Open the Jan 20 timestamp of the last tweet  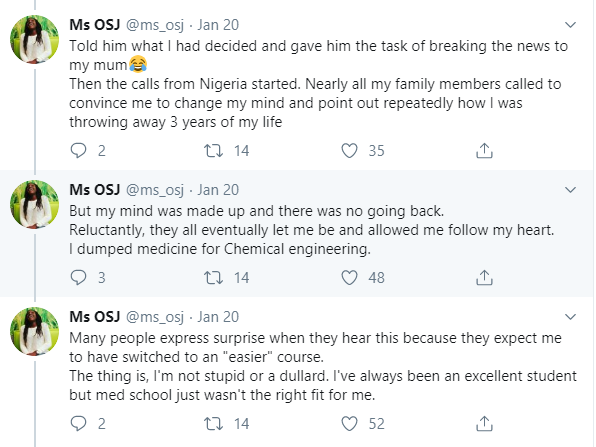218,317
